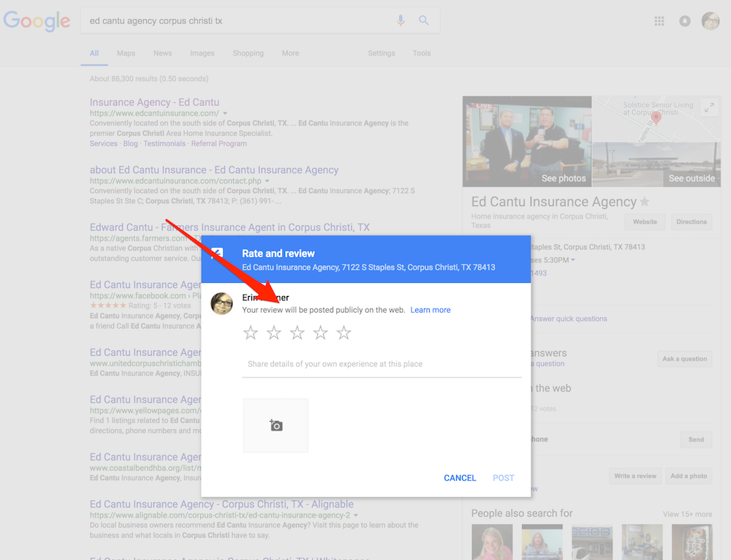Click the Ask a question button
The height and width of the screenshot is (560, 731).
click(x=685, y=359)
